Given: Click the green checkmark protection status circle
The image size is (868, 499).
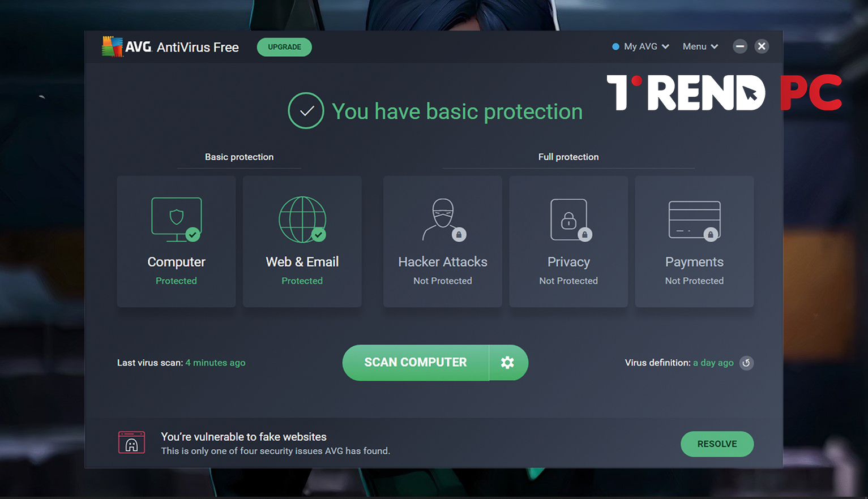Looking at the screenshot, I should tap(306, 111).
